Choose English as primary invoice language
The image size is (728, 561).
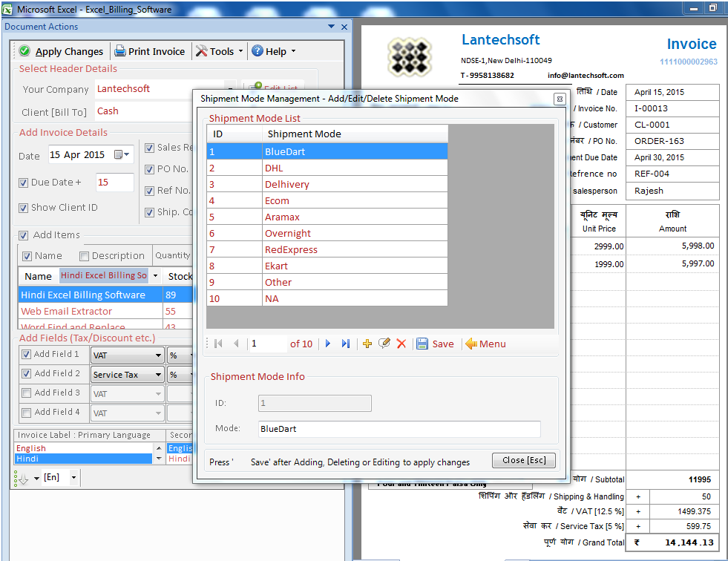pos(84,448)
